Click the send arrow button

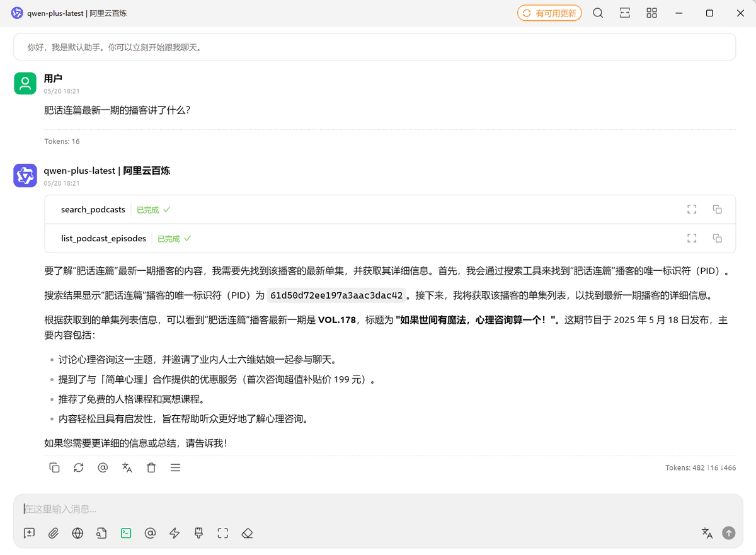[729, 533]
